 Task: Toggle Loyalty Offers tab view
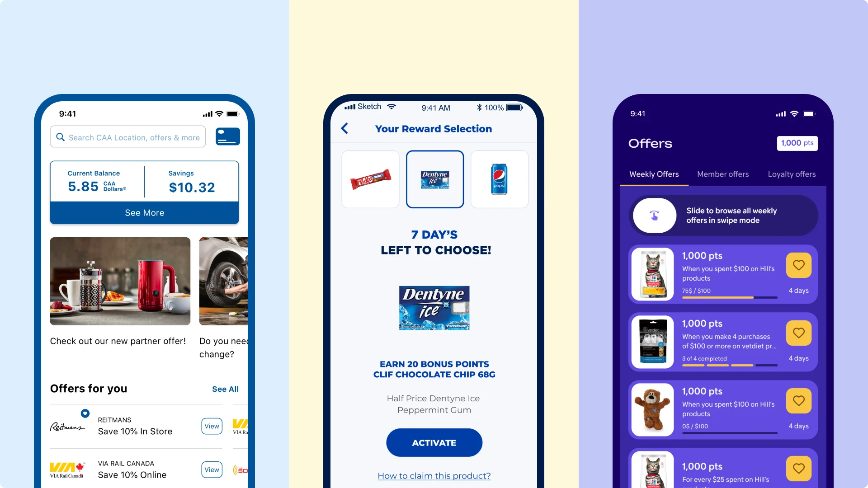coord(791,174)
